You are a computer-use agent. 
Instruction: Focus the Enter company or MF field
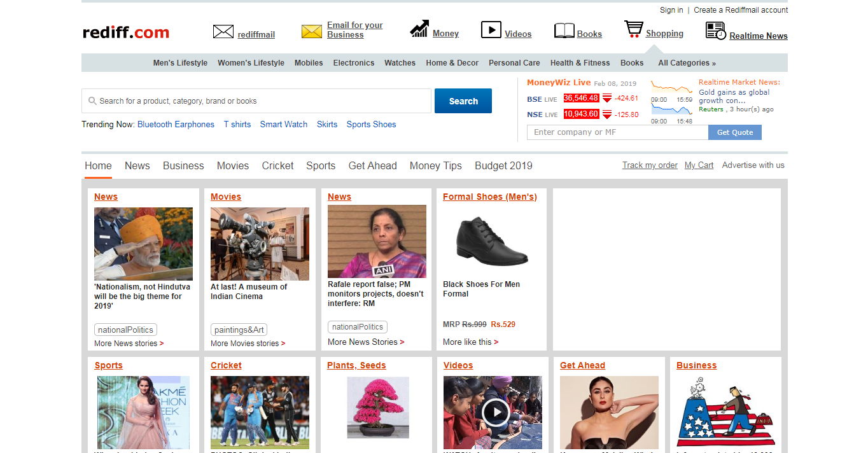click(x=617, y=132)
